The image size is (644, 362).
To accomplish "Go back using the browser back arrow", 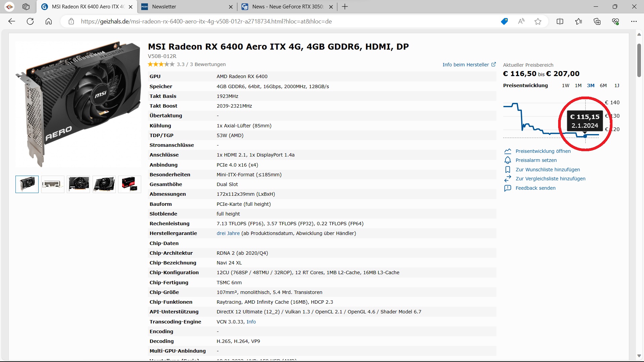I will click(x=12, y=21).
